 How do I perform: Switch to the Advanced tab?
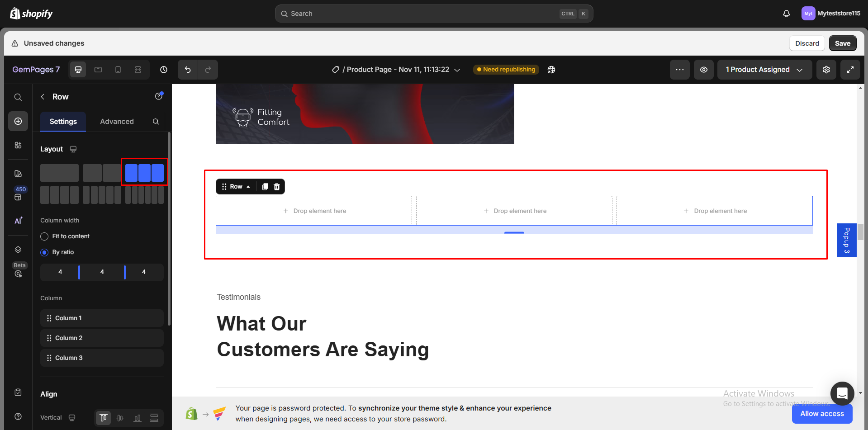(117, 122)
